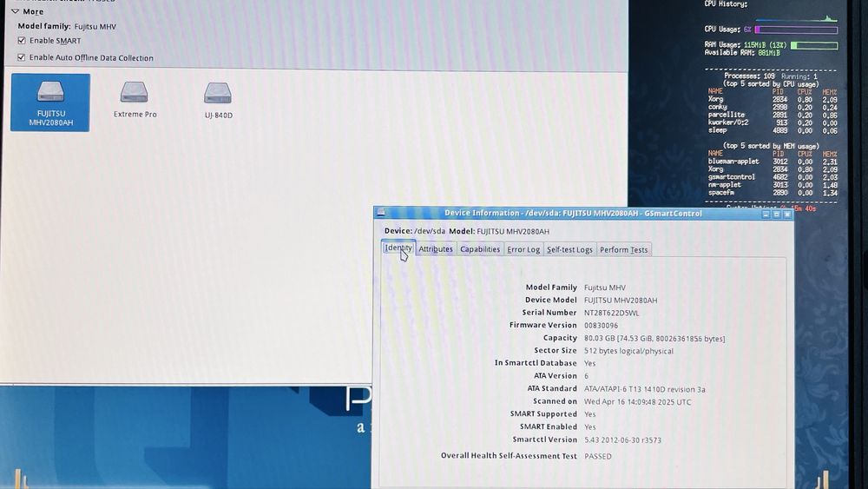
Task: Click the blueman-applet process row in conky
Action: (x=773, y=162)
